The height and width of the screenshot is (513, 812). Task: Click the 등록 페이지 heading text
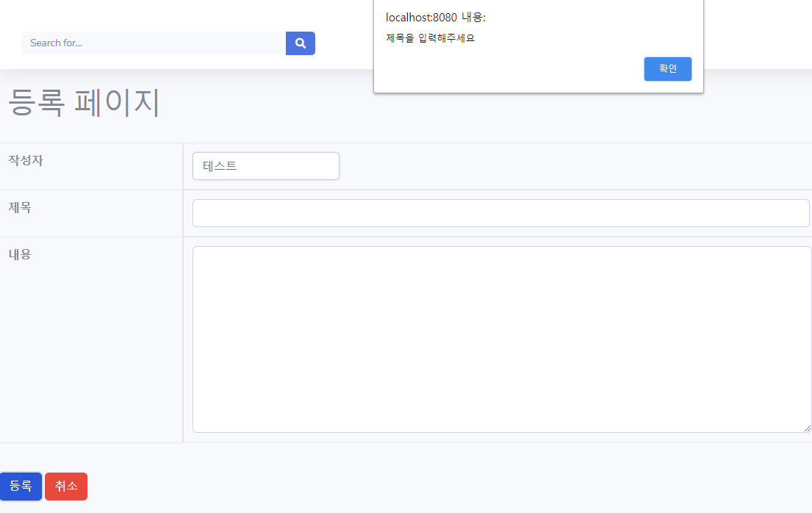coord(84,103)
